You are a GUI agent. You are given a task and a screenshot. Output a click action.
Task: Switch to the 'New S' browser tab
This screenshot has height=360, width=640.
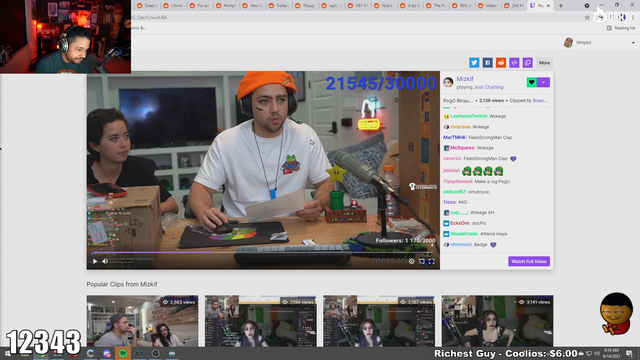click(252, 6)
